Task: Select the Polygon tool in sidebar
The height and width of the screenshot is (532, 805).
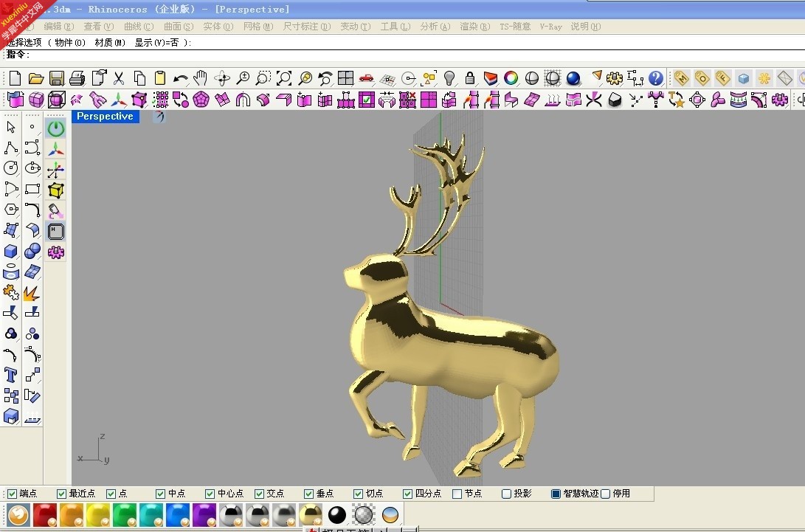Action: [x=11, y=210]
